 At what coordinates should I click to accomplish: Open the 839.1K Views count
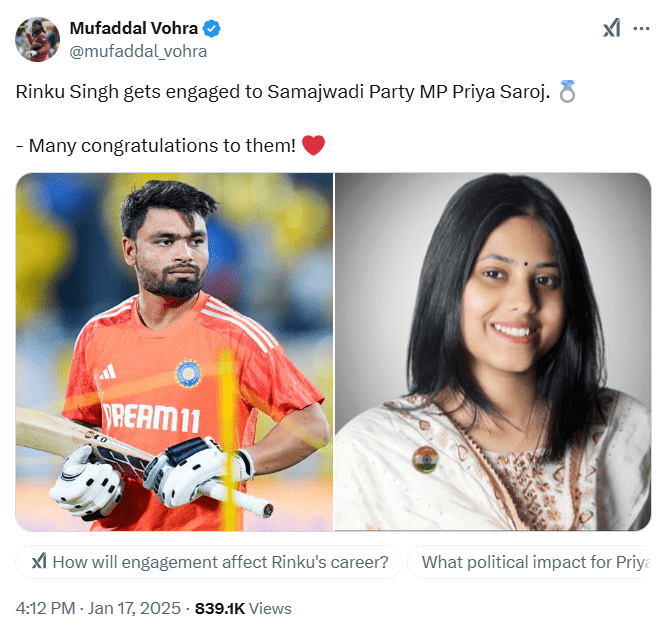tap(243, 608)
